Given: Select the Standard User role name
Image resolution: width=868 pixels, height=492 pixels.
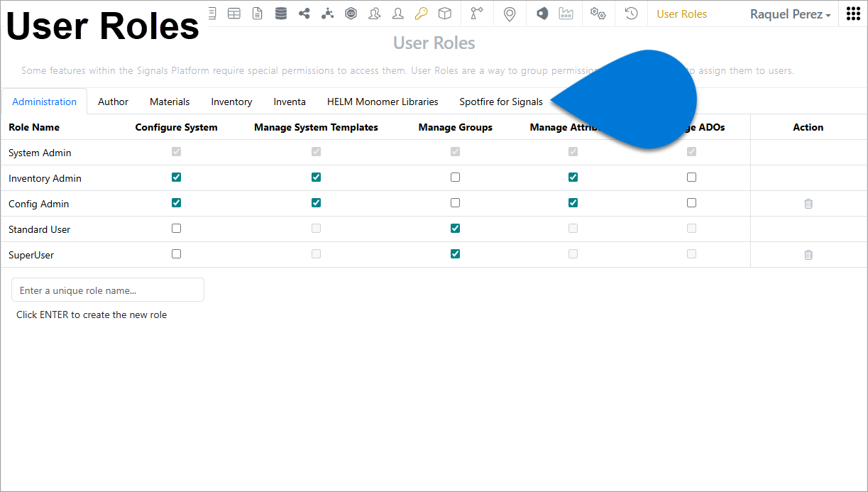Looking at the screenshot, I should click(x=40, y=229).
